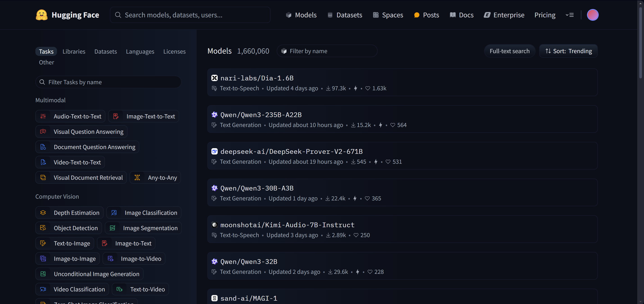644x304 pixels.
Task: Open Posts from the top navigation
Action: pos(426,15)
